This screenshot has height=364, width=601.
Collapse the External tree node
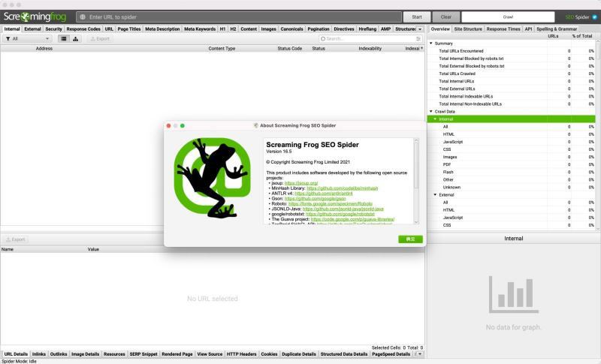pyautogui.click(x=435, y=195)
